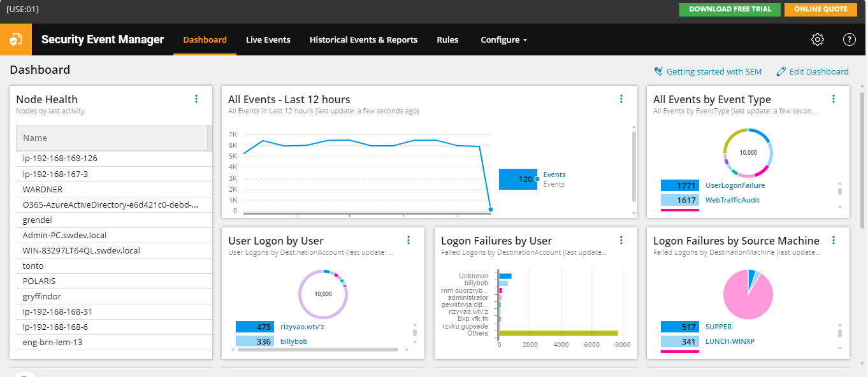The image size is (868, 377).
Task: Click the Online Quote button
Action: point(821,9)
